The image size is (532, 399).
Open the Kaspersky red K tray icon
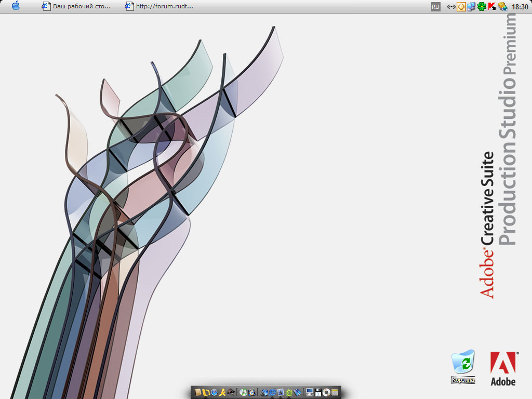click(492, 6)
